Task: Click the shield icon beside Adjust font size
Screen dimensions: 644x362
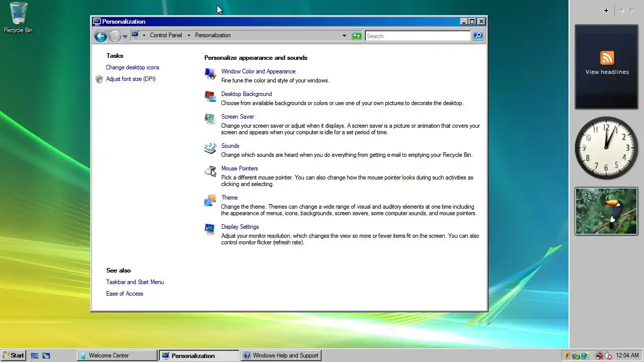Action: coord(99,79)
